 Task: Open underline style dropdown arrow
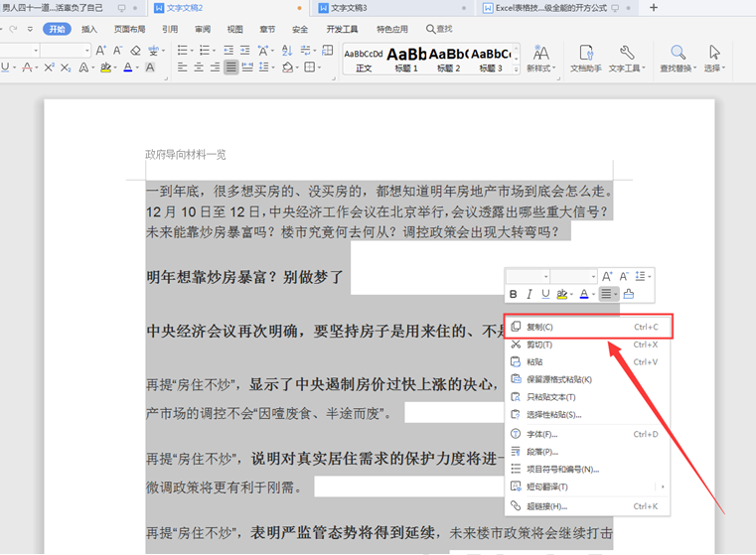tap(15, 68)
